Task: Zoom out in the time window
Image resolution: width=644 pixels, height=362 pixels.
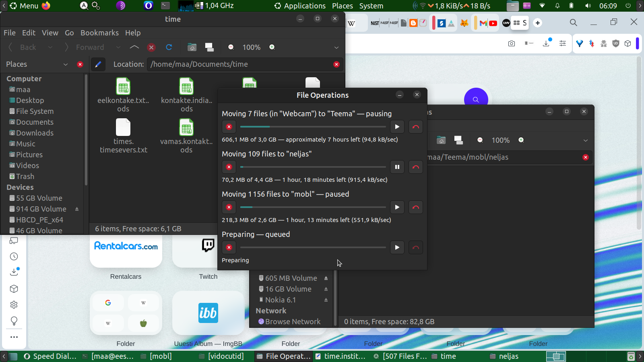Action: click(x=231, y=47)
